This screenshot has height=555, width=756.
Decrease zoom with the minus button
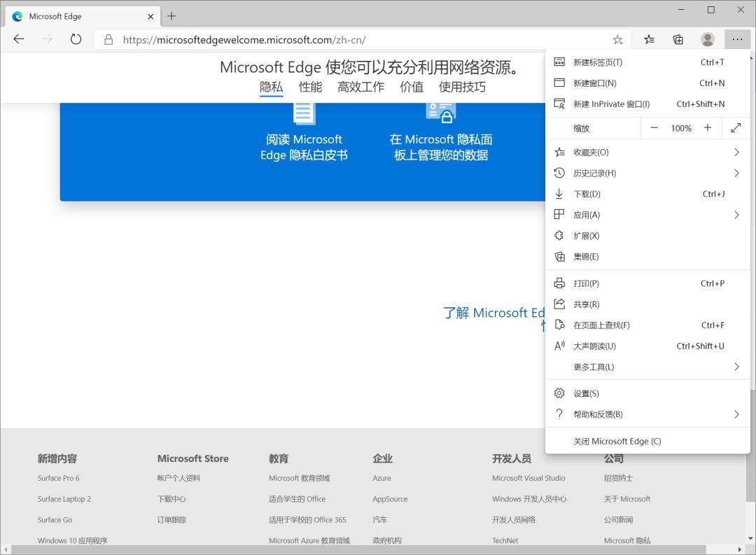pos(654,128)
